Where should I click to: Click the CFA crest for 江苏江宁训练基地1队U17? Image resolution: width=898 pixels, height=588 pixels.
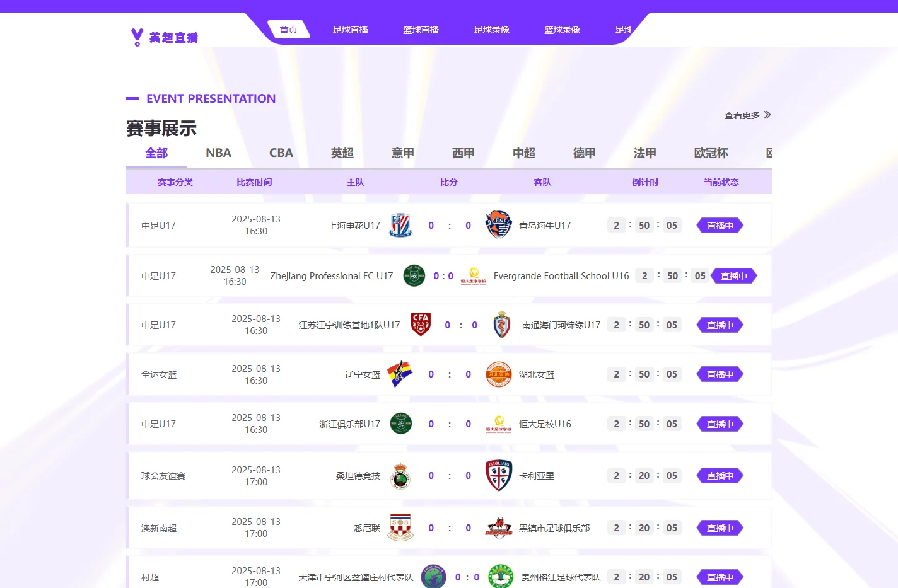point(421,325)
